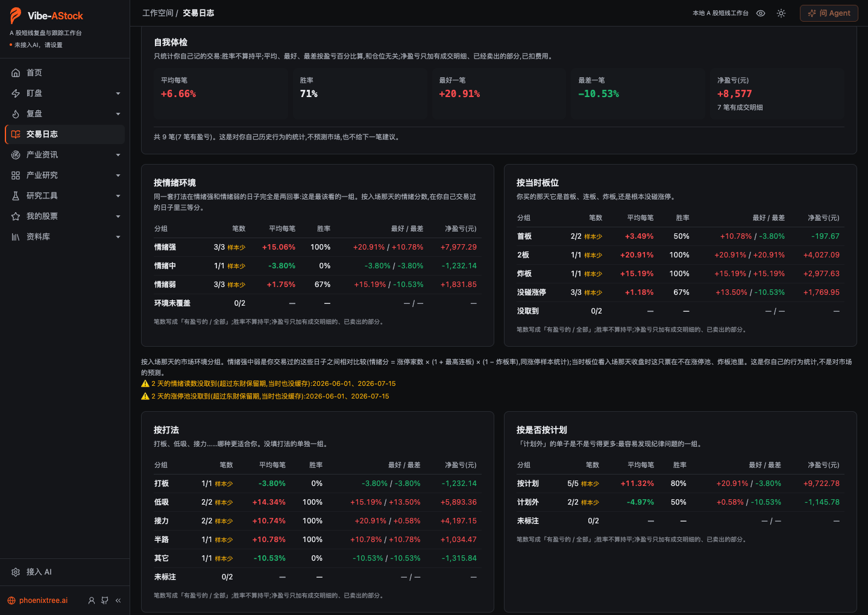
Task: Open the phoenixtree.ai link
Action: [43, 601]
